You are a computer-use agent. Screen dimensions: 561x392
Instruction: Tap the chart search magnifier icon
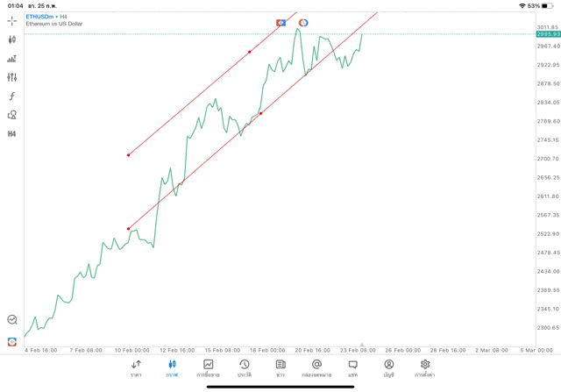[x=12, y=320]
